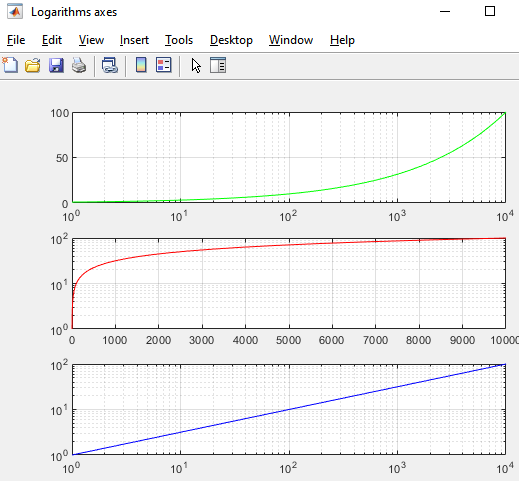Insert a colorbar using the toolbar icon

click(141, 65)
